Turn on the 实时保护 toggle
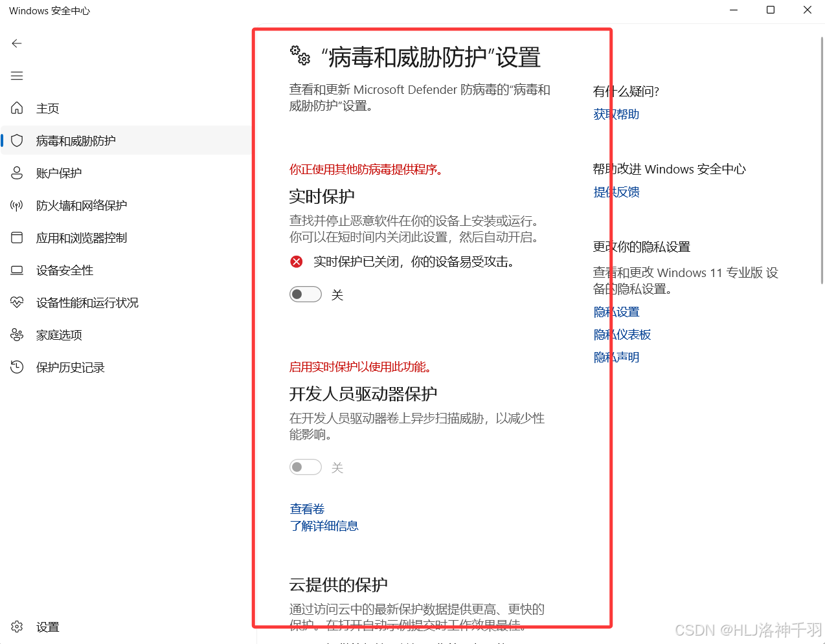Viewport: 825px width, 644px height. coord(306,294)
